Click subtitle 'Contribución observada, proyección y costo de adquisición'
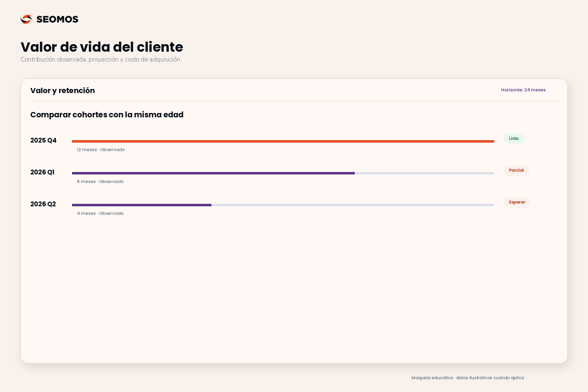This screenshot has height=392, width=588. point(100,60)
